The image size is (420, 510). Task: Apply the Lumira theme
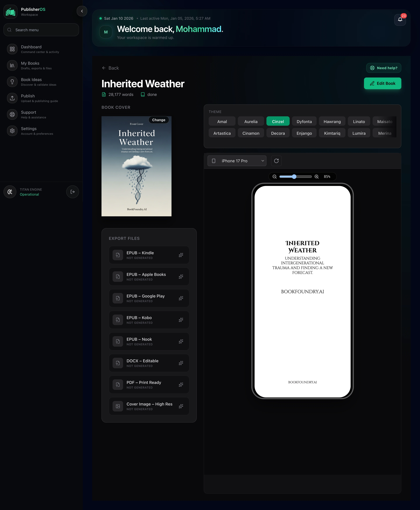(359, 133)
